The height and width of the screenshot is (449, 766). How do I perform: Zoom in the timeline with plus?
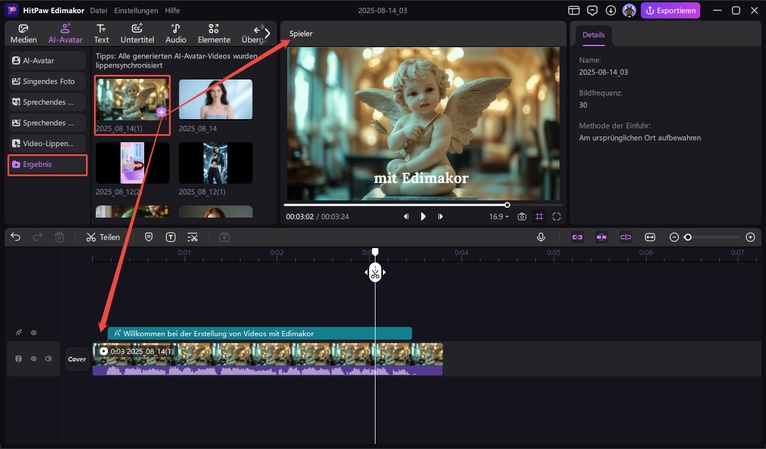(x=750, y=237)
